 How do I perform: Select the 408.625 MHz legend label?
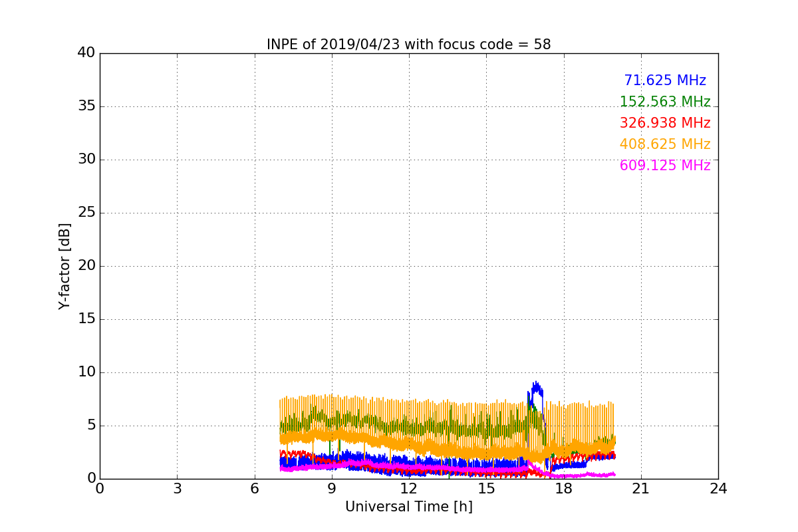665,144
